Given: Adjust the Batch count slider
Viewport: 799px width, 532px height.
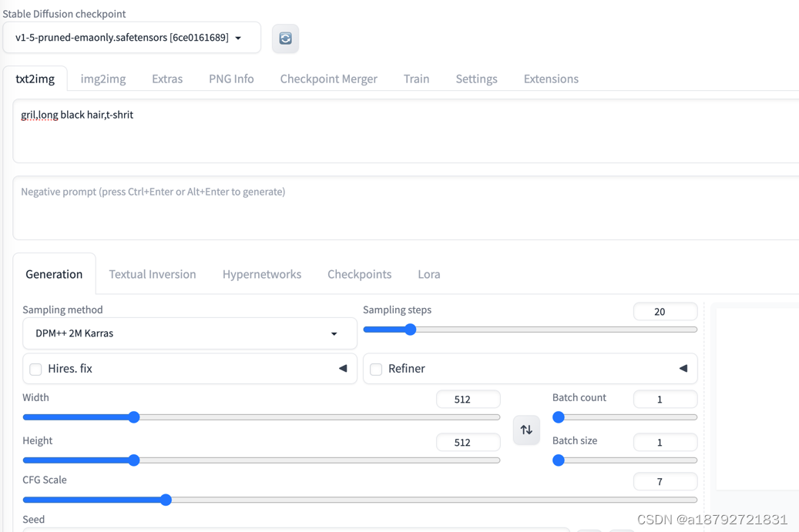Looking at the screenshot, I should [x=625, y=417].
